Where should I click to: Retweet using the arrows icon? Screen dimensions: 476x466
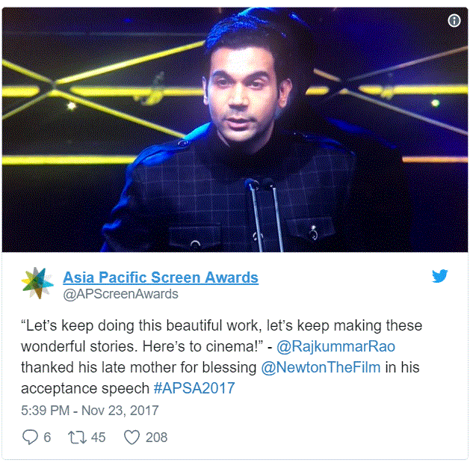pos(77,437)
